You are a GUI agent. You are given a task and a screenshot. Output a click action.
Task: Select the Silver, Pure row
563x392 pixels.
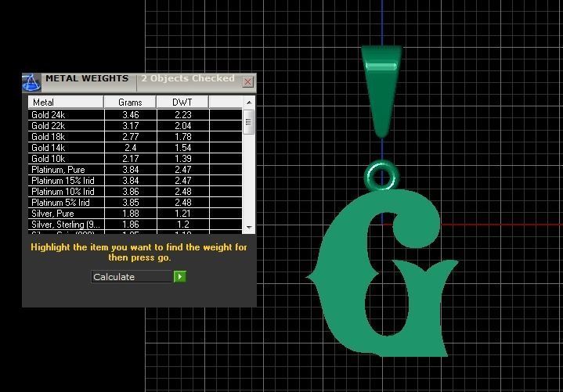[135, 214]
